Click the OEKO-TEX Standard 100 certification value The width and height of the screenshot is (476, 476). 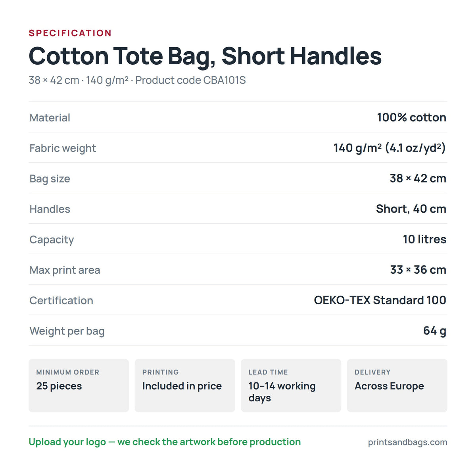pos(380,300)
